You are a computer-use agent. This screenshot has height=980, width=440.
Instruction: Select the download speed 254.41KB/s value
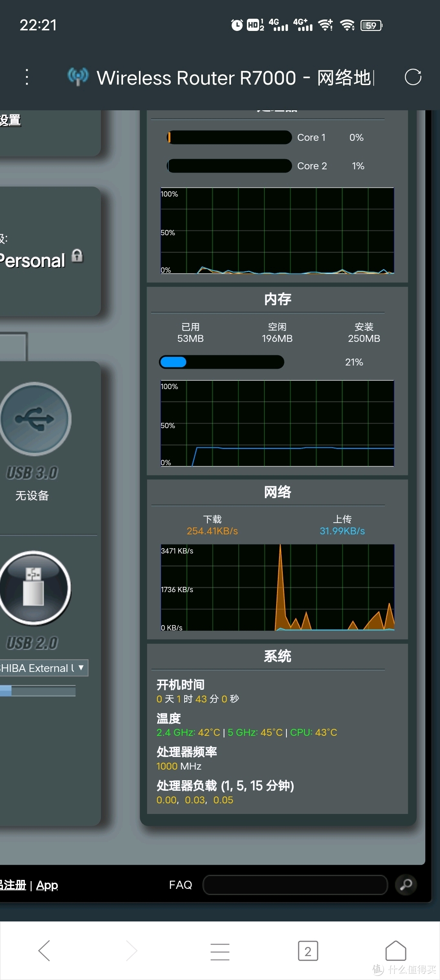212,531
